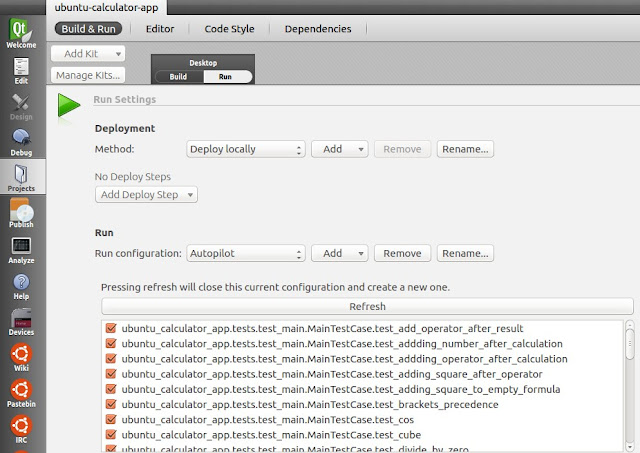Rename the Autopilot run configuration

(465, 253)
